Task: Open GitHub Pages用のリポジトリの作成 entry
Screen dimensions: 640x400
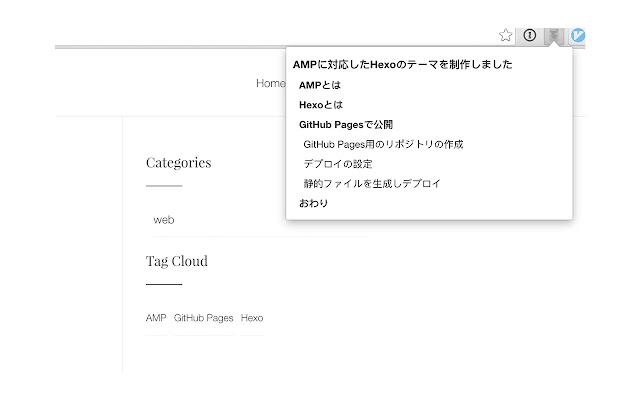Action: [x=383, y=144]
